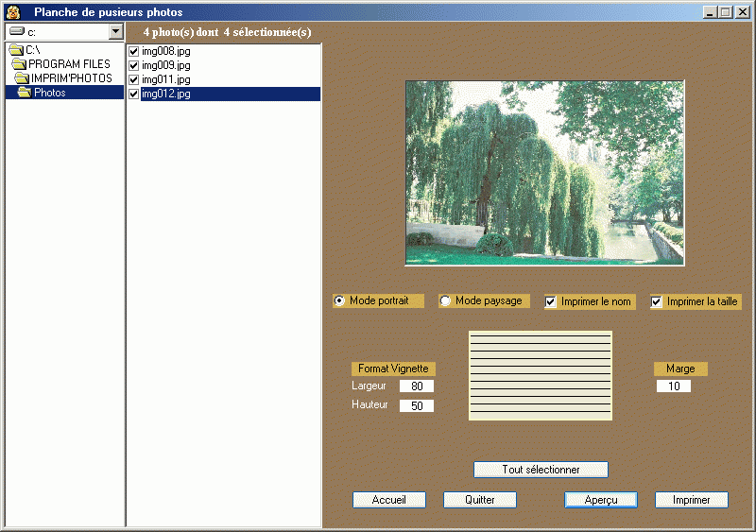This screenshot has height=532, width=756.
Task: Uncheck the img011.jpg checkbox
Action: pyautogui.click(x=134, y=79)
